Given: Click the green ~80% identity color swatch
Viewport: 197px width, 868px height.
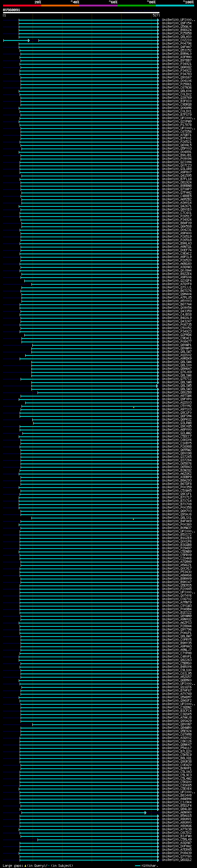Looking at the screenshot, I should point(136,6).
